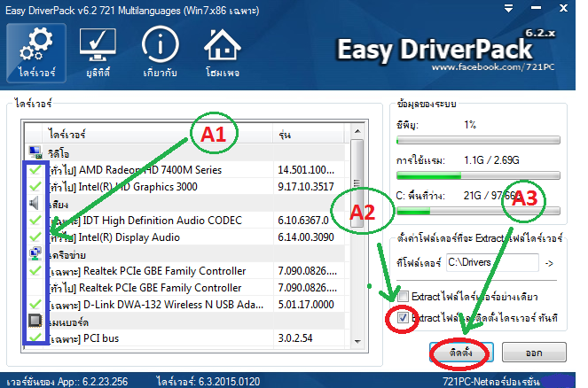Click the driver list scroll up arrow

click(357, 131)
